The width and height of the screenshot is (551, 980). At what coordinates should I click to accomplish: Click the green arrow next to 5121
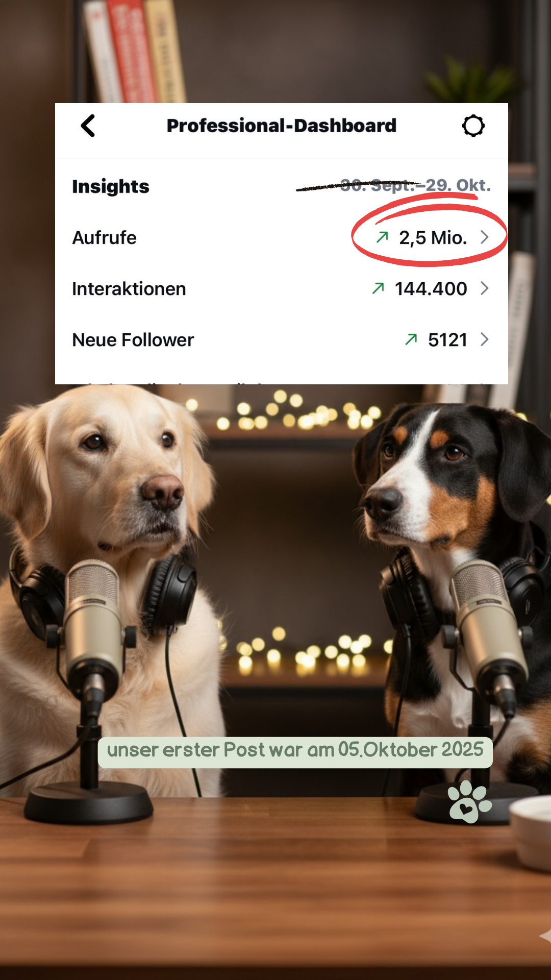(411, 339)
